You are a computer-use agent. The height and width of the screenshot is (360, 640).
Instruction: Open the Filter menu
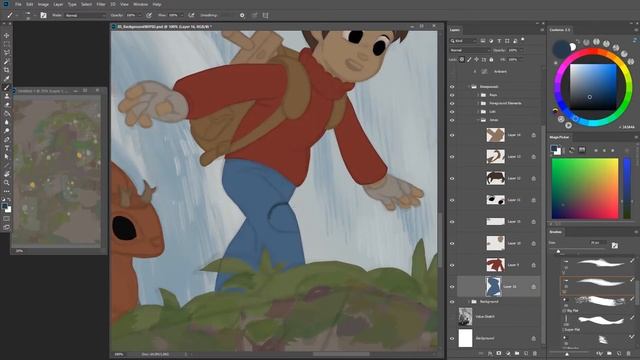click(x=101, y=4)
